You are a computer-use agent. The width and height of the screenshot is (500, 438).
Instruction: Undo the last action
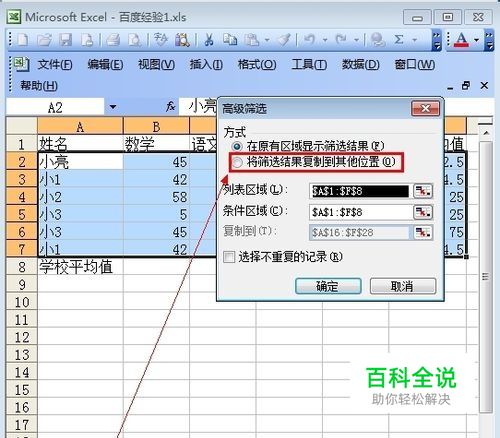(310, 40)
